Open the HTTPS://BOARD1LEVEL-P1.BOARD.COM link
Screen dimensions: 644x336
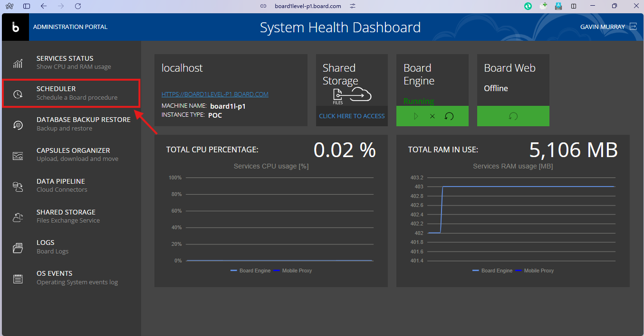[215, 94]
